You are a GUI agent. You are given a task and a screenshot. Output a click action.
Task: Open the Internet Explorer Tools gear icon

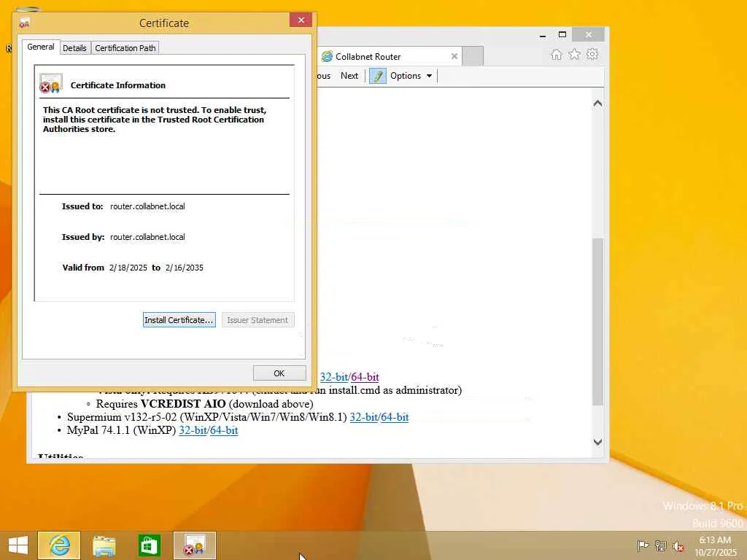(592, 54)
